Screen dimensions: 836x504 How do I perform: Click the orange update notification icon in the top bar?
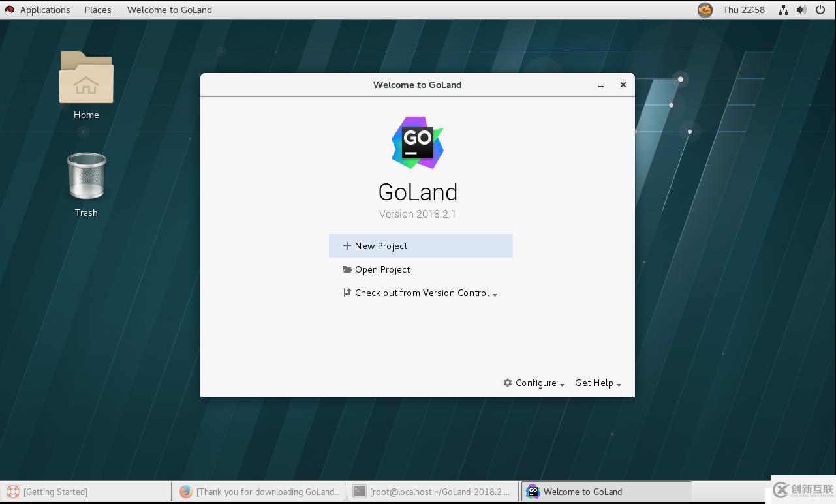pyautogui.click(x=705, y=10)
